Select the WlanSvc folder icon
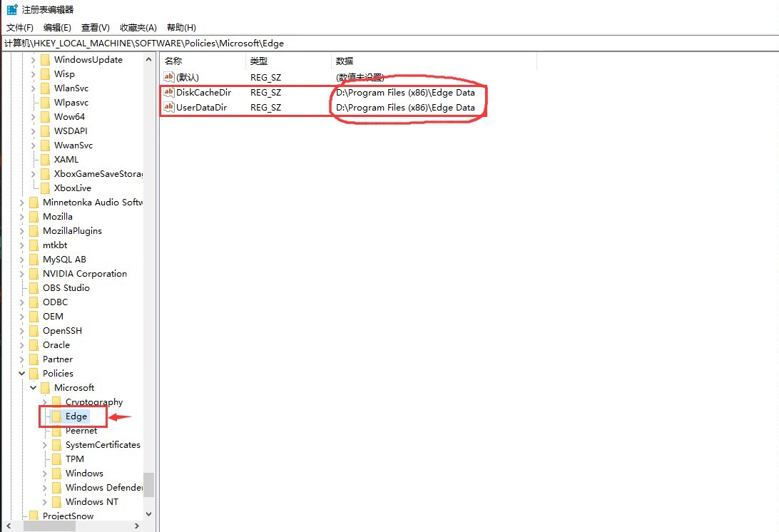 (45, 88)
